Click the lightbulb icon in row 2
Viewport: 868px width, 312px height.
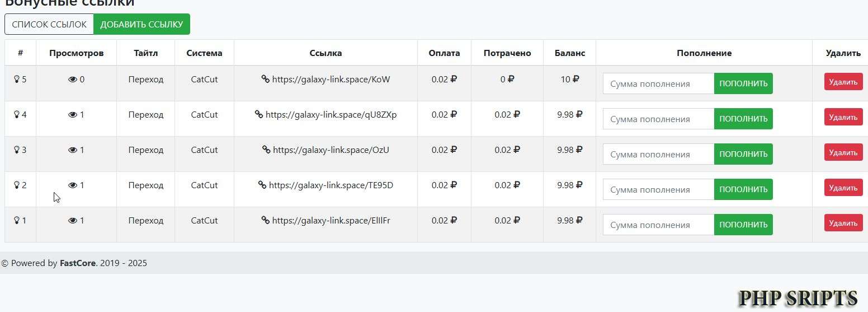point(16,185)
